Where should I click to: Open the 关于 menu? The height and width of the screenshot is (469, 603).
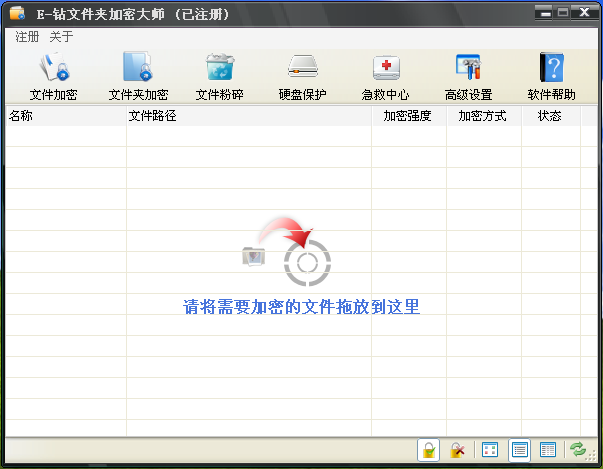61,37
